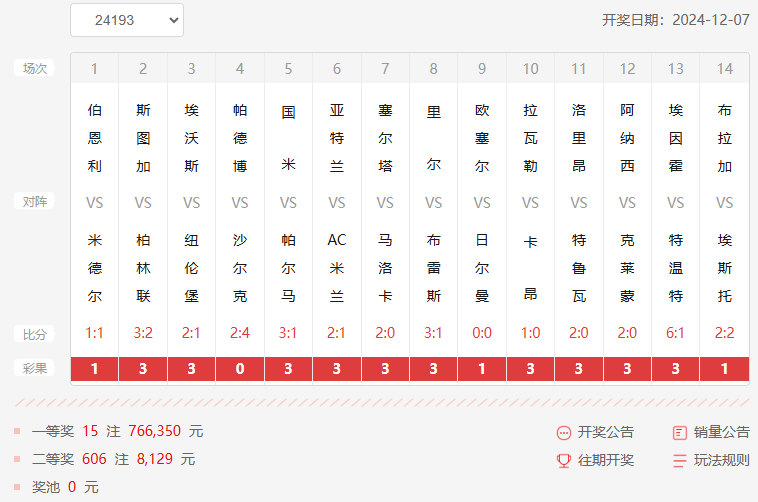Click the result 3 cell for match 13
Viewport: 758px width, 502px height.
[675, 369]
